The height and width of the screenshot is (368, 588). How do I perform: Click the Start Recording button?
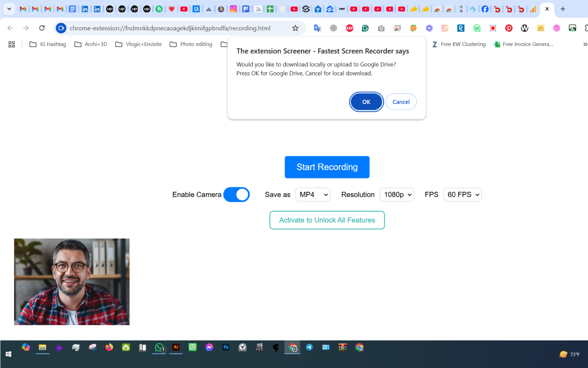click(x=327, y=167)
